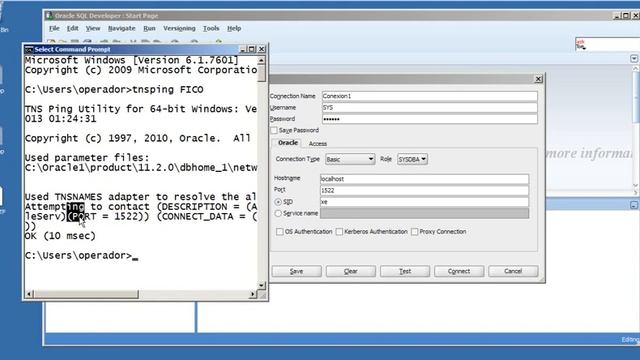Select the Service name radio button

click(x=278, y=213)
